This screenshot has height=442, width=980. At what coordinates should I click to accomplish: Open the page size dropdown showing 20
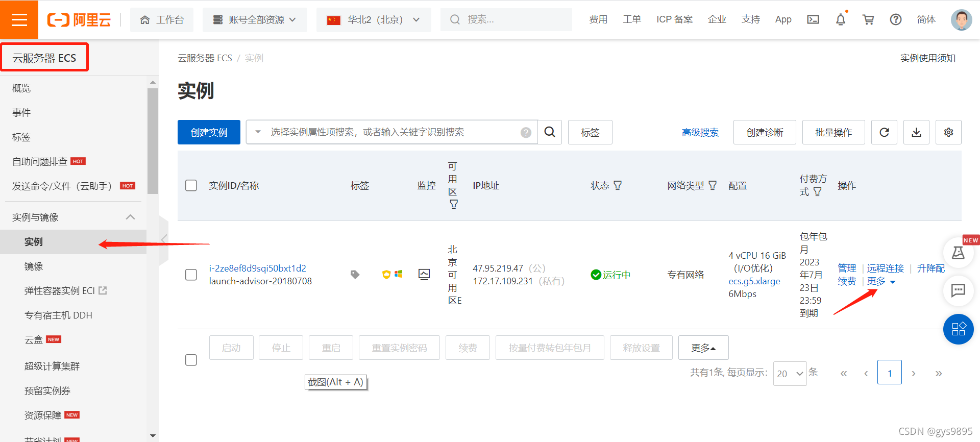tap(790, 374)
